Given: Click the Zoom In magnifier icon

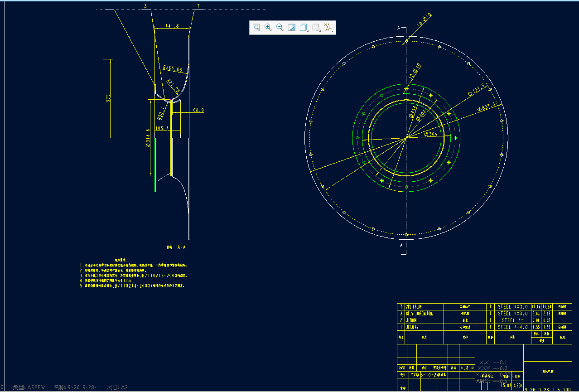Looking at the screenshot, I should [268, 28].
